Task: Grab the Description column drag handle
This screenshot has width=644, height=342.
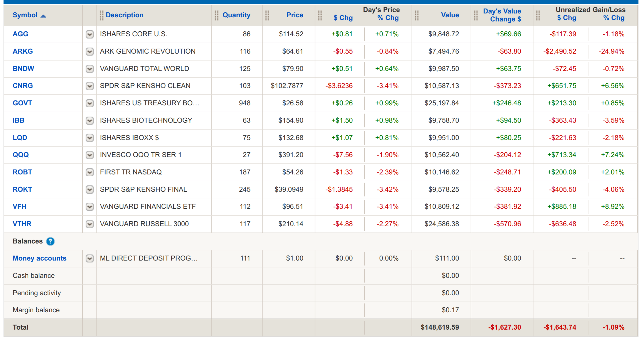Action: pyautogui.click(x=101, y=15)
